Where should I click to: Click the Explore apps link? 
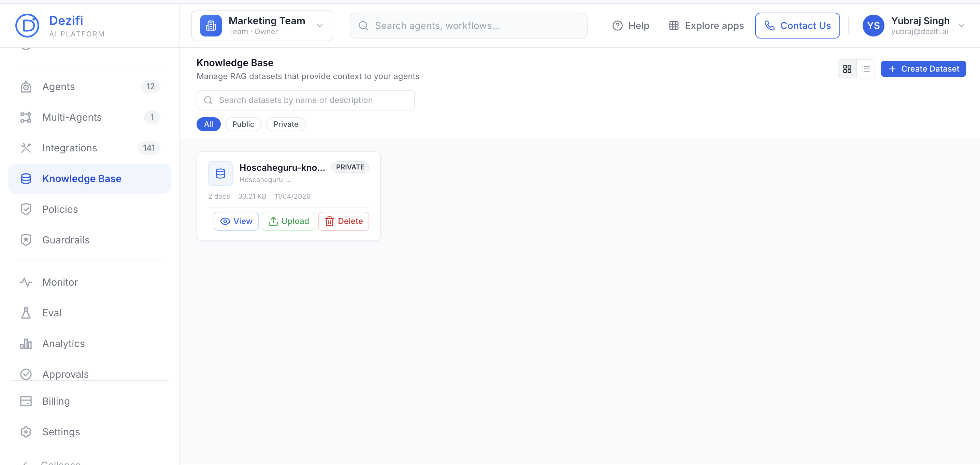pyautogui.click(x=706, y=26)
